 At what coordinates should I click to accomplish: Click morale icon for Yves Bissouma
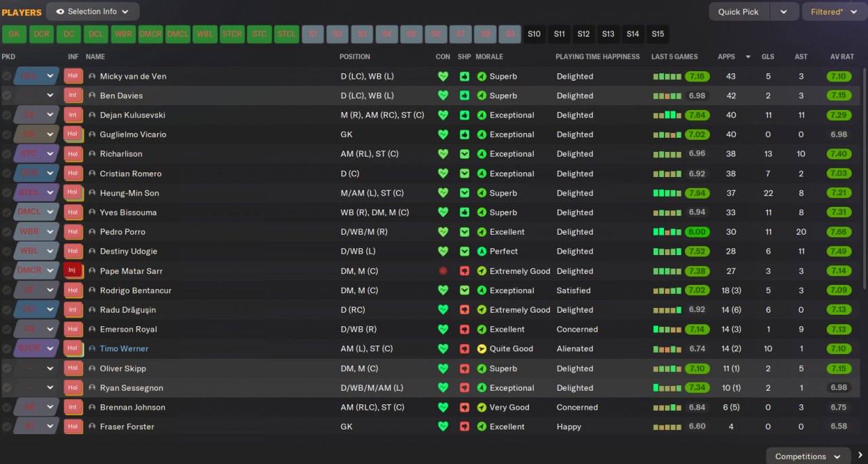[482, 212]
